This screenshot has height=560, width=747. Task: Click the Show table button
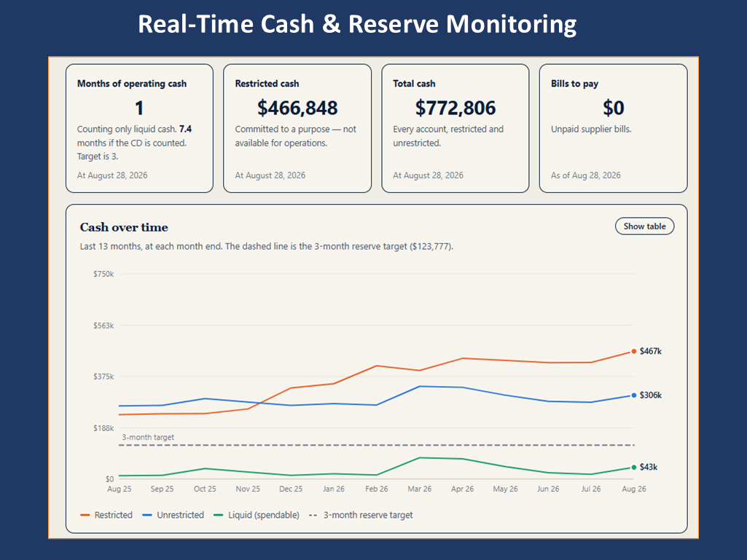point(644,226)
